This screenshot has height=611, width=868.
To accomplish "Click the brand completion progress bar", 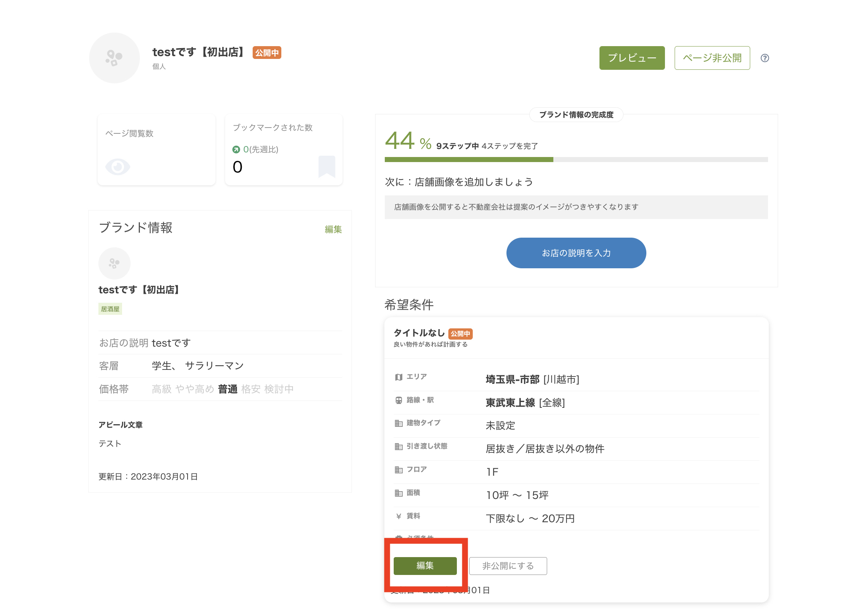I will pos(576,160).
